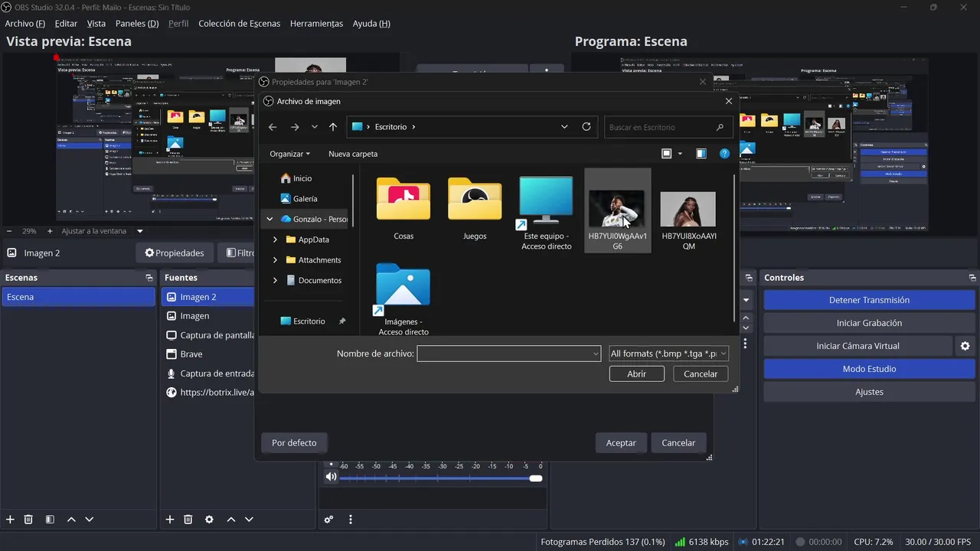
Task: Change view mode icon in file dialog
Action: click(667, 154)
